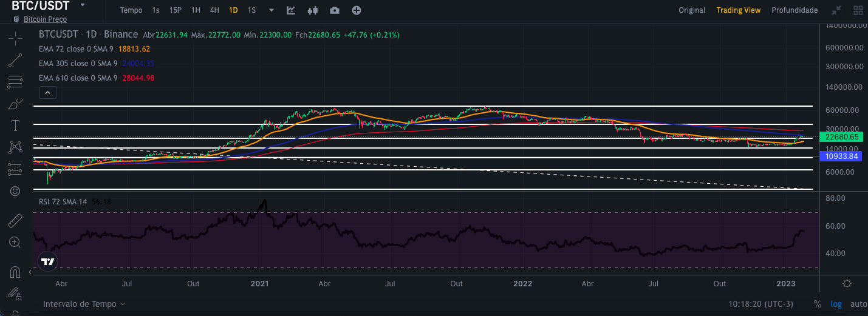
Task: Toggle auto scale
Action: pos(858,304)
